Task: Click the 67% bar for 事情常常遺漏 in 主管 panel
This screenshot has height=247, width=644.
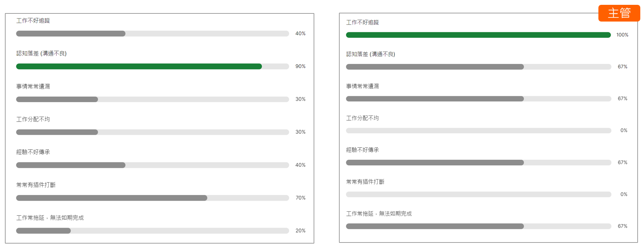Action: tap(435, 99)
